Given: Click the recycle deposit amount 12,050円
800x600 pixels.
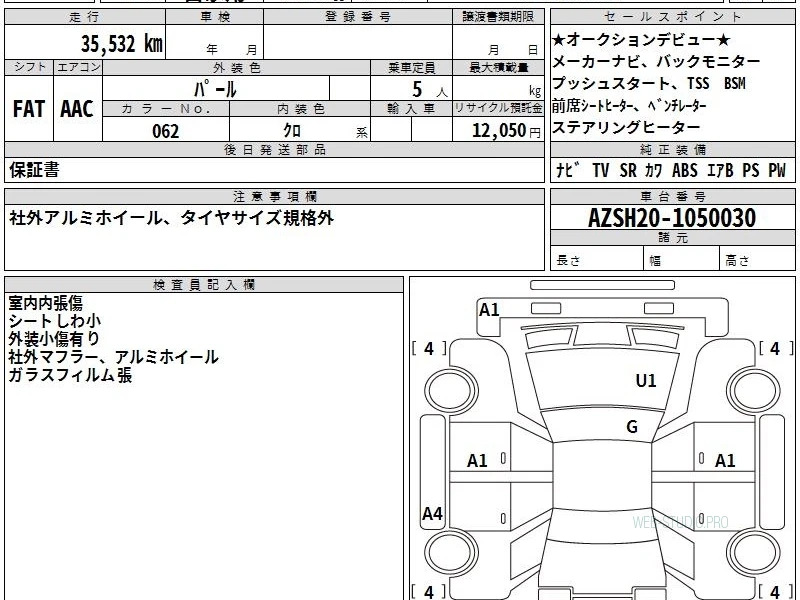Looking at the screenshot, I should click(506, 131).
